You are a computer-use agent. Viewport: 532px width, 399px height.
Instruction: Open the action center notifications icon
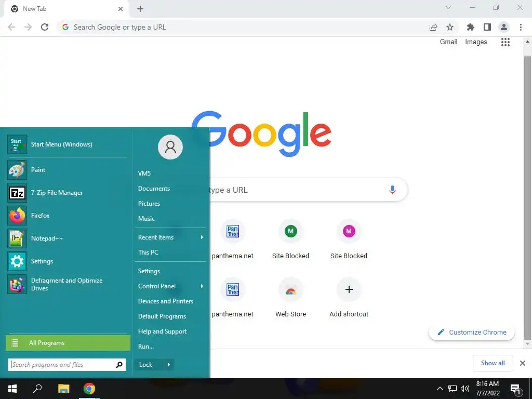[x=516, y=389]
